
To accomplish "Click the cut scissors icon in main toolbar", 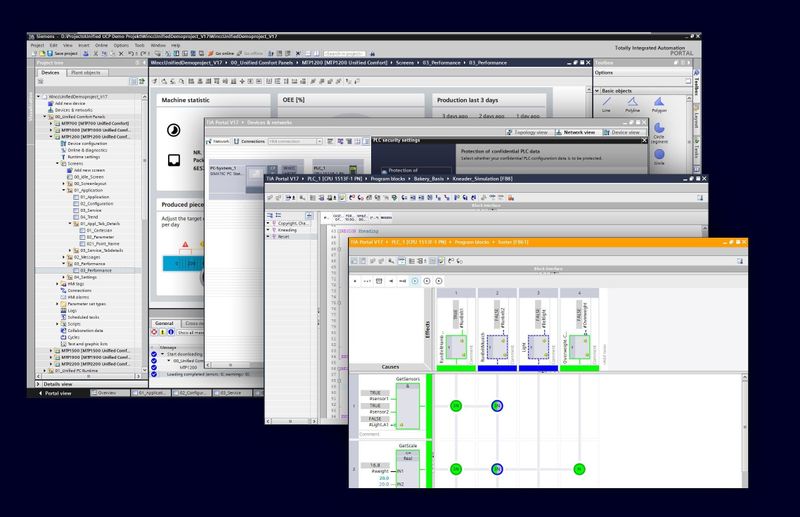I will pos(95,54).
